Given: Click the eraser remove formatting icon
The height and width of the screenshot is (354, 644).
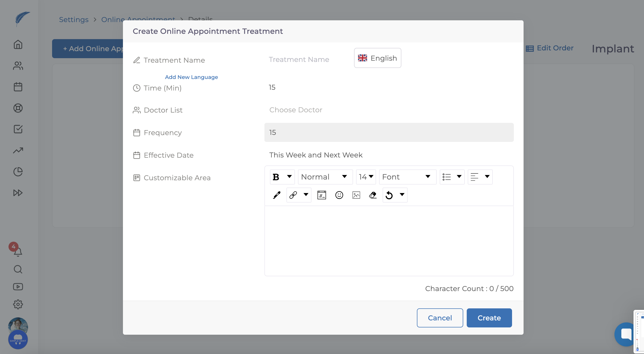Looking at the screenshot, I should 373,195.
